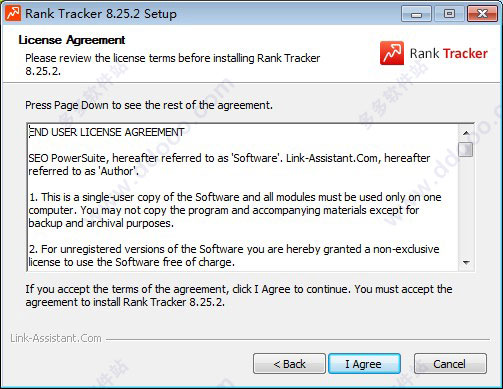Click the unregistered versions paragraph in license
This screenshot has width=503, height=389.
coord(234,255)
